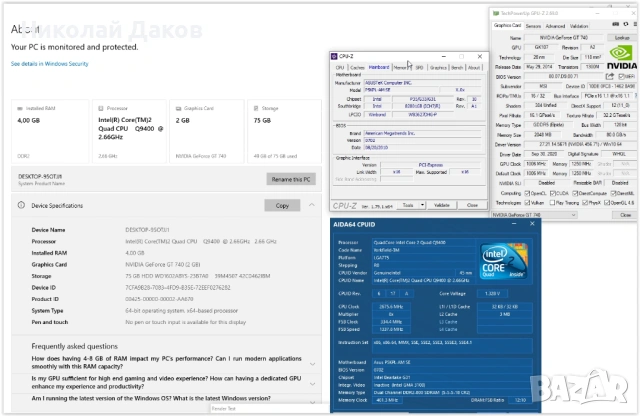The image size is (640, 416).
Task: Open GPU selection dropdown in GPU-Z
Action: coord(534,215)
